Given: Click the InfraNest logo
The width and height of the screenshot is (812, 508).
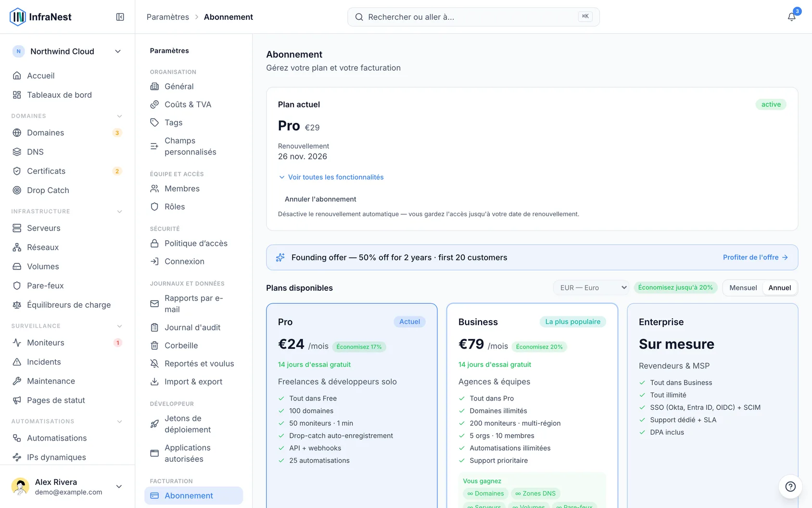Looking at the screenshot, I should point(41,17).
